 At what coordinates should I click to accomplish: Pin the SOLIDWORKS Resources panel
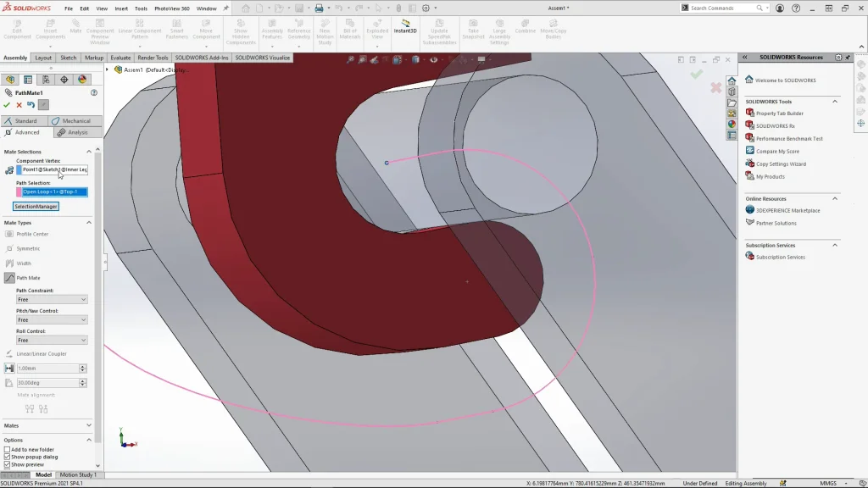click(x=848, y=58)
